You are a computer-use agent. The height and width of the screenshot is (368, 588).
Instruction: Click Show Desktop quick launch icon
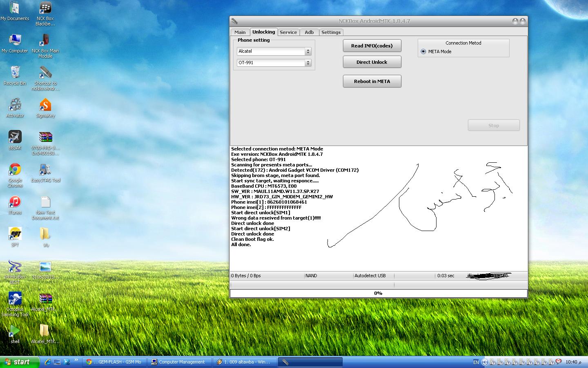[x=57, y=362]
